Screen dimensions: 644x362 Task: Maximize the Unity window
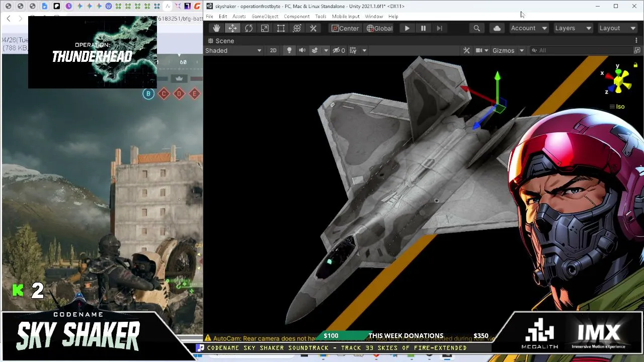(616, 6)
